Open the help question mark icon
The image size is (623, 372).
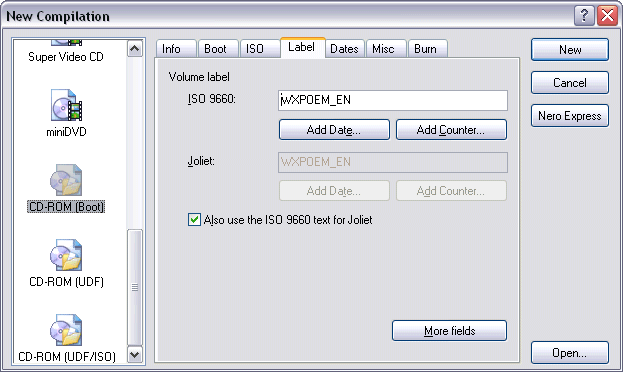tap(584, 16)
